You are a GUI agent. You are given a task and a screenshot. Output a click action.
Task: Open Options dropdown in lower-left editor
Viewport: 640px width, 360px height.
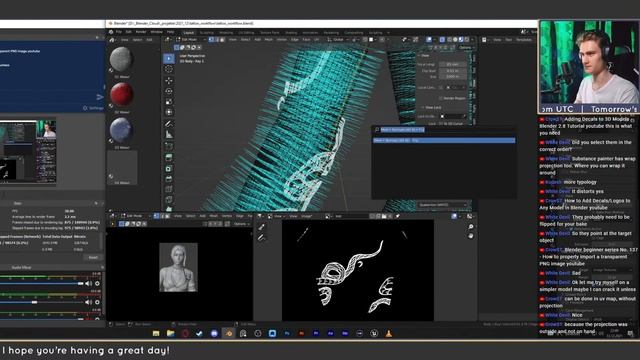point(242,224)
